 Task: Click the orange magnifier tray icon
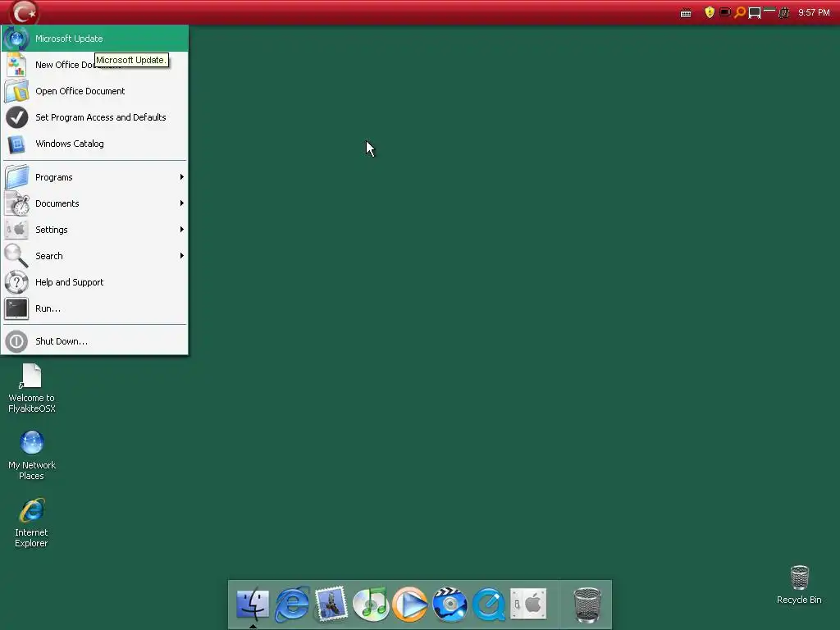[x=740, y=11]
